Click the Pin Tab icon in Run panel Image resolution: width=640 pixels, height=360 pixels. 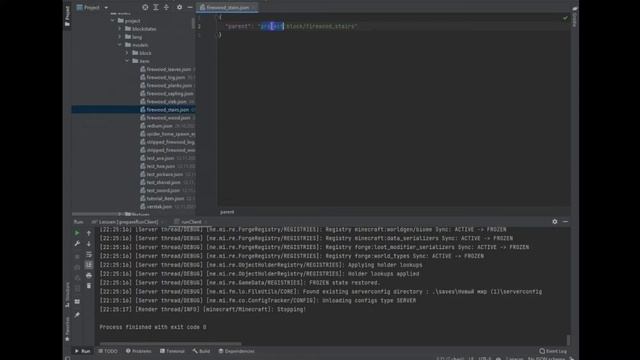click(x=77, y=315)
